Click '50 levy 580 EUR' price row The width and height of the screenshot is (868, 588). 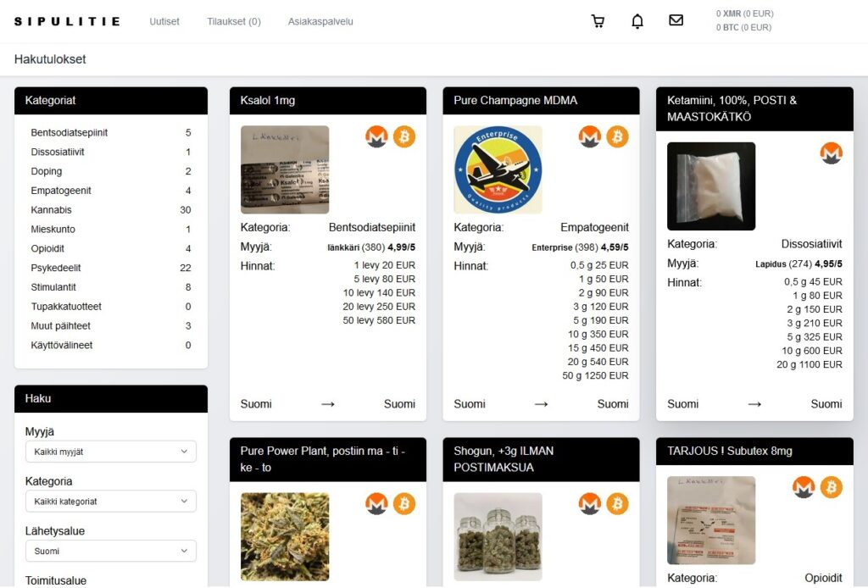[x=379, y=320]
